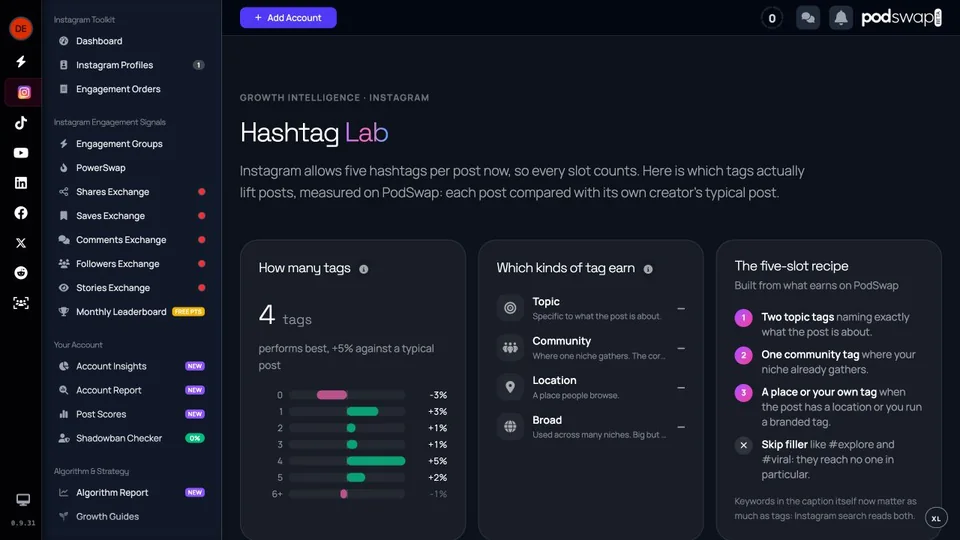
Task: Launch the Shadowban Checker
Action: coord(131,438)
